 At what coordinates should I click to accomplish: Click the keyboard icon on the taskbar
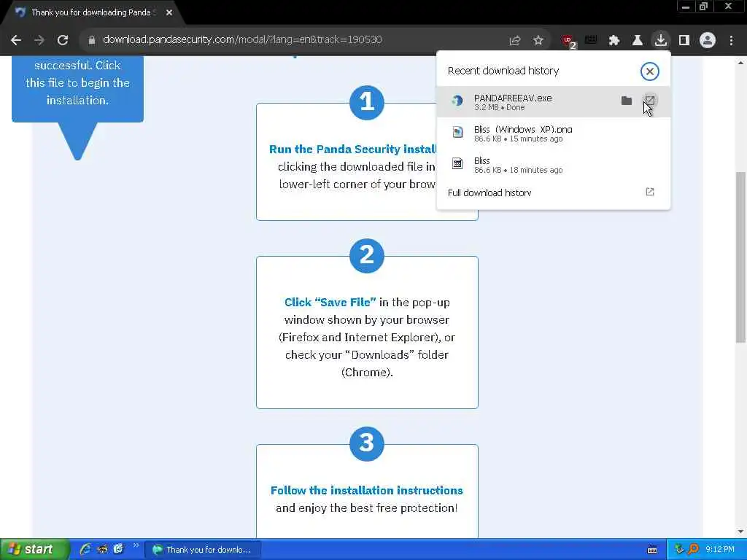click(x=653, y=550)
